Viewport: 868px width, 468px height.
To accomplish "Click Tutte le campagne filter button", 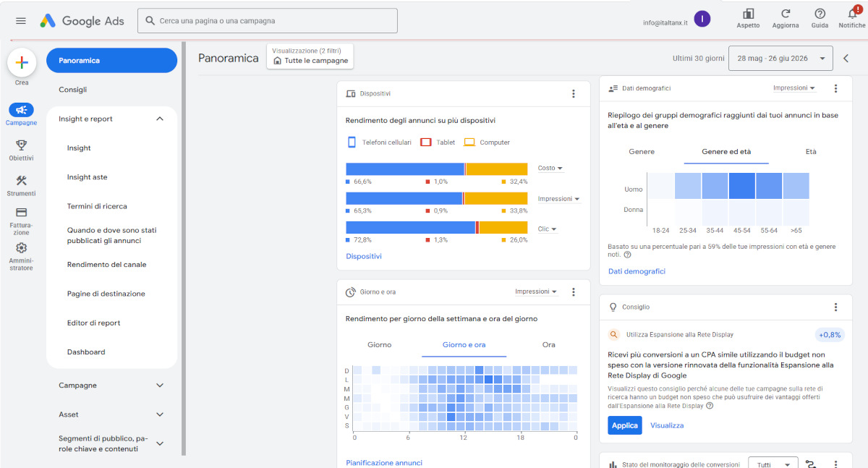I will click(x=310, y=56).
